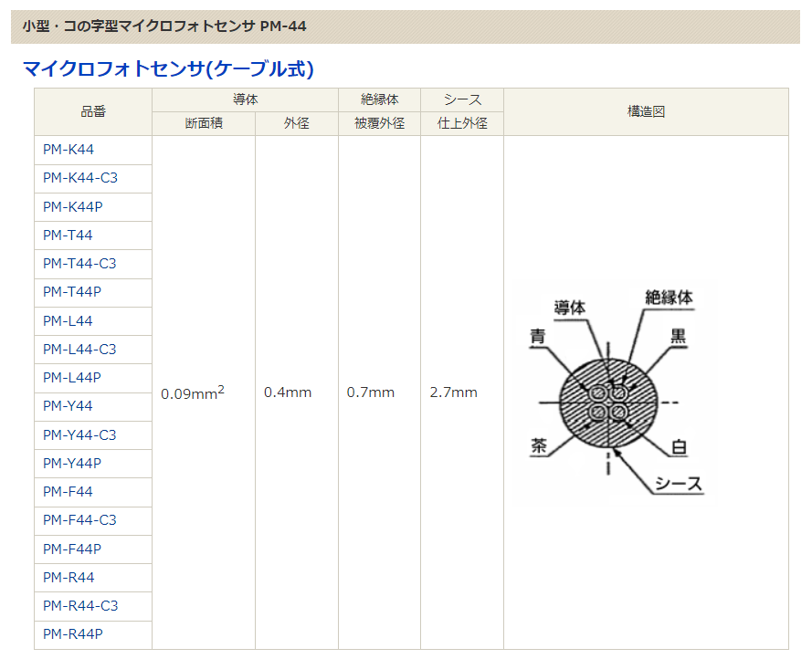Open the PM-F44P product link
The width and height of the screenshot is (812, 659).
coord(72,549)
